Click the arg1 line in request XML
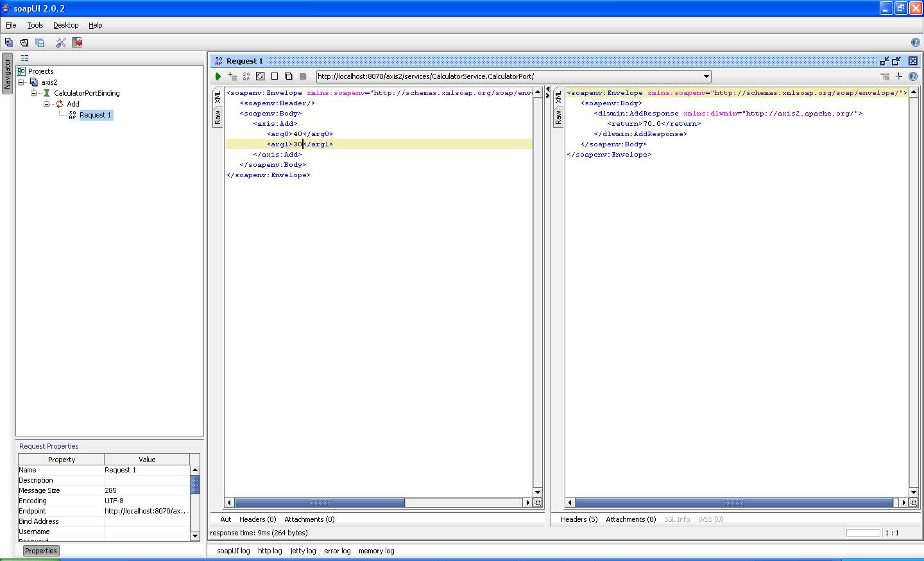 (379, 144)
